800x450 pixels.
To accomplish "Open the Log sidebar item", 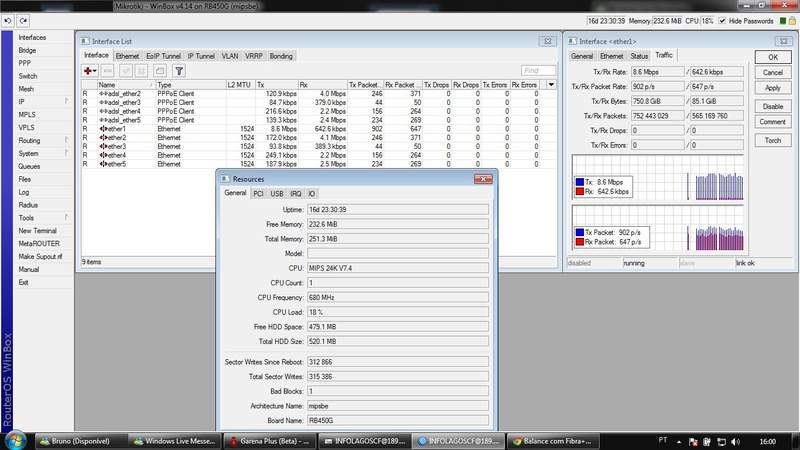I will tap(23, 192).
